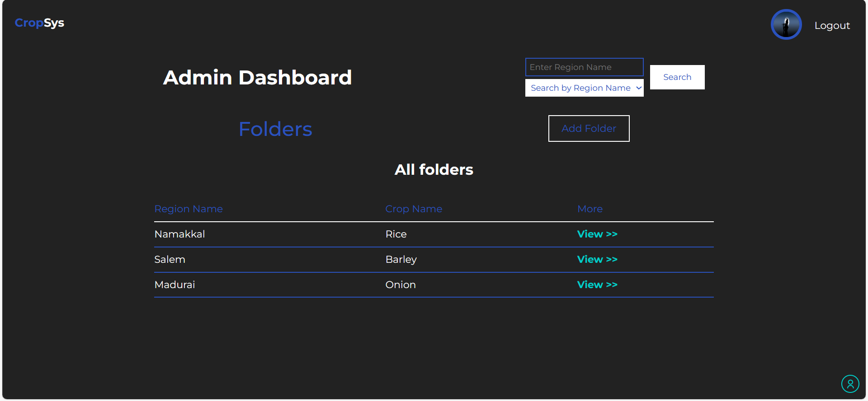This screenshot has height=401, width=868.
Task: Open View >> for Namakkal
Action: (597, 234)
